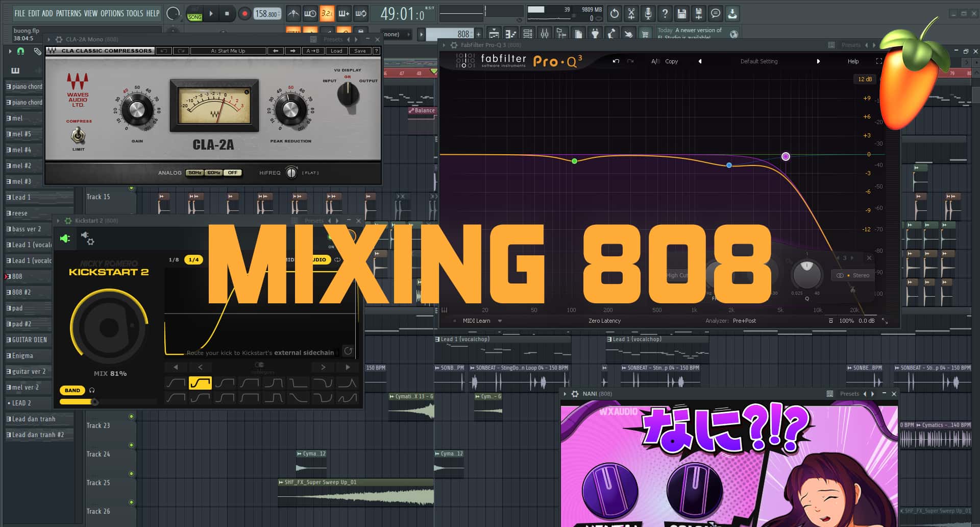Toggle the loop recording icon

point(360,14)
